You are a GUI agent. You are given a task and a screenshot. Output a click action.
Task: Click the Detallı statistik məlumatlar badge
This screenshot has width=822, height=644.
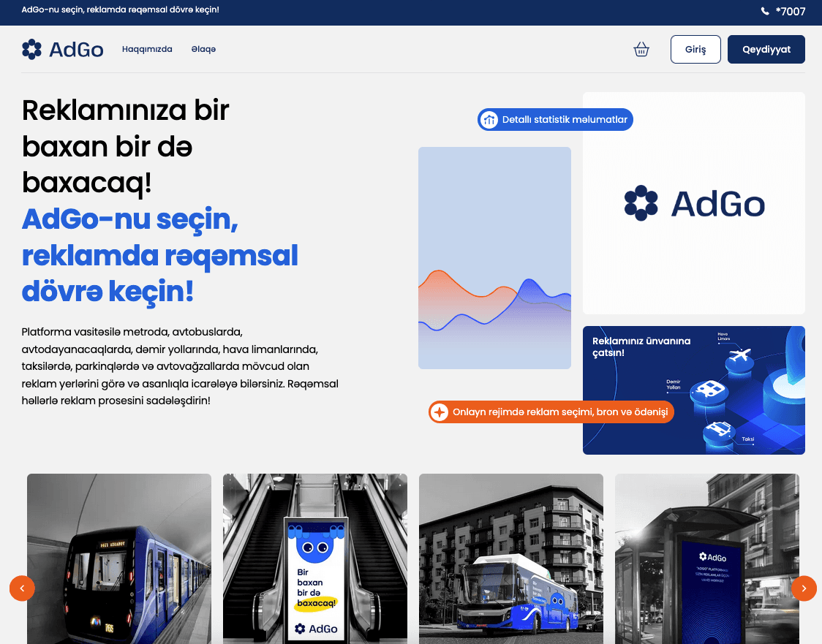click(555, 119)
